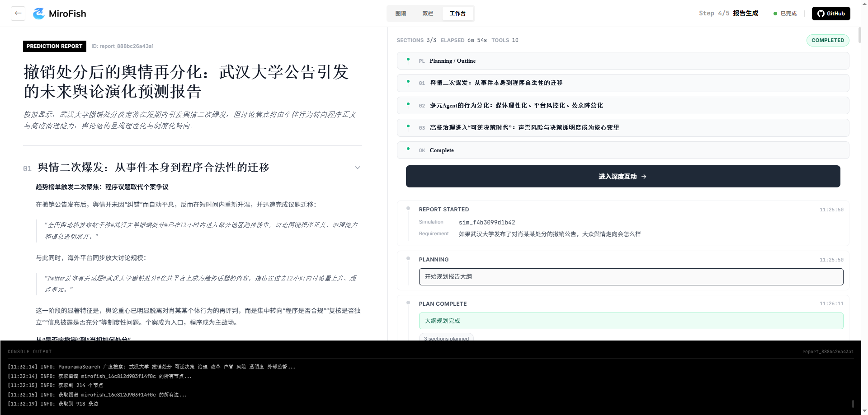Open the GitHub link button

830,14
